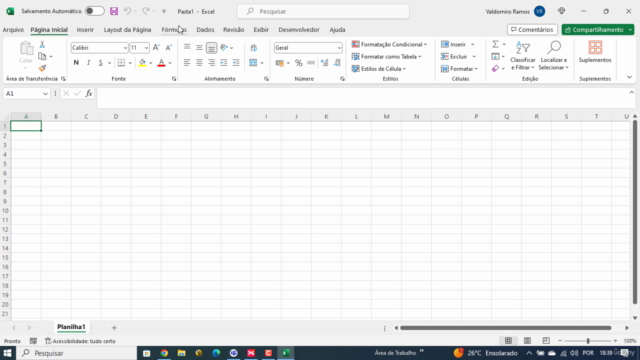Viewport: 640px width, 360px height.
Task: Collapse the ribbon with chevron
Action: click(x=629, y=77)
